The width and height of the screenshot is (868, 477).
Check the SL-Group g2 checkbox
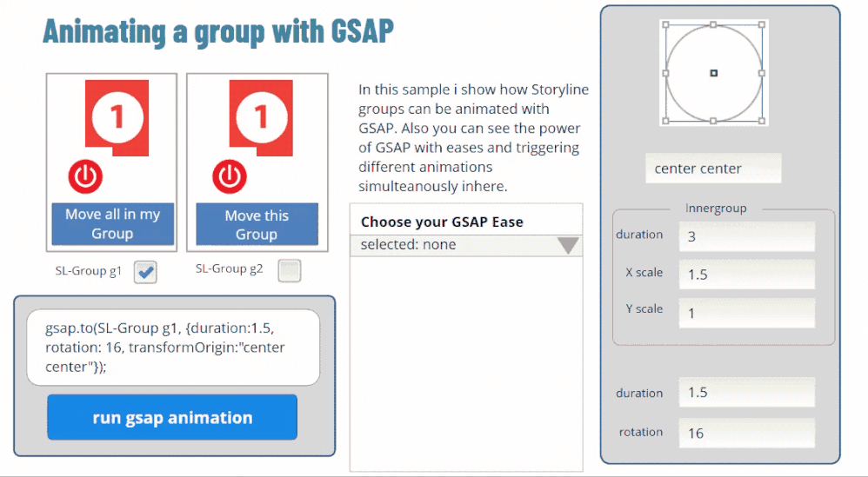(x=290, y=271)
